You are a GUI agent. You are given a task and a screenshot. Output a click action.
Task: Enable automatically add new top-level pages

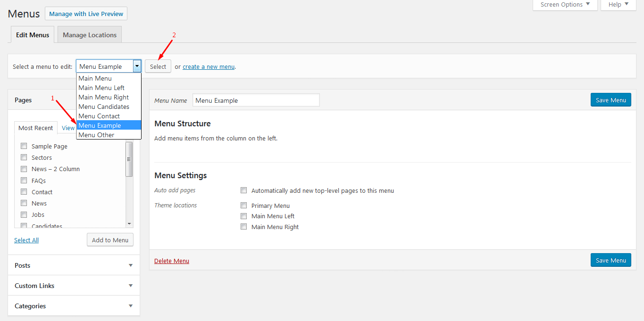pyautogui.click(x=244, y=190)
